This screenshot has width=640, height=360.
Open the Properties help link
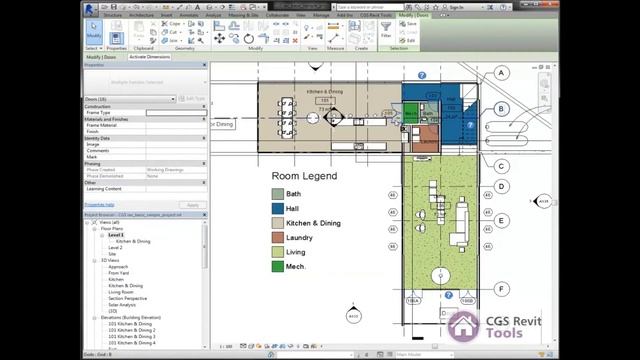pyautogui.click(x=99, y=204)
